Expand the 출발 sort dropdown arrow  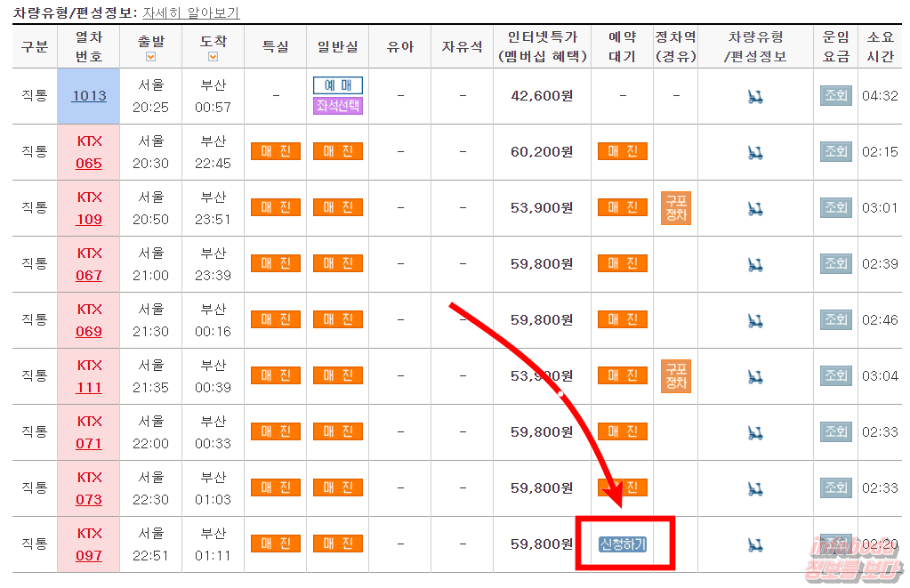pyautogui.click(x=151, y=57)
